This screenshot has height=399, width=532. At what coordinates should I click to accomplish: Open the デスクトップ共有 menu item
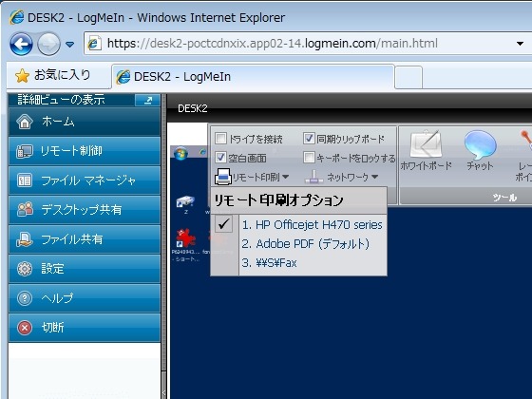click(x=85, y=210)
